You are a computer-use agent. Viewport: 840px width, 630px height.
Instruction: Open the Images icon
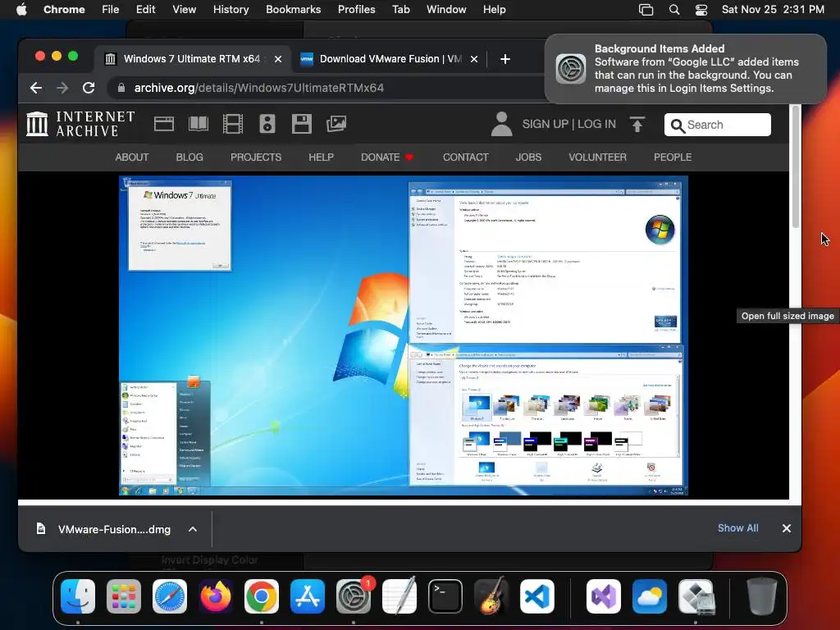pyautogui.click(x=336, y=124)
